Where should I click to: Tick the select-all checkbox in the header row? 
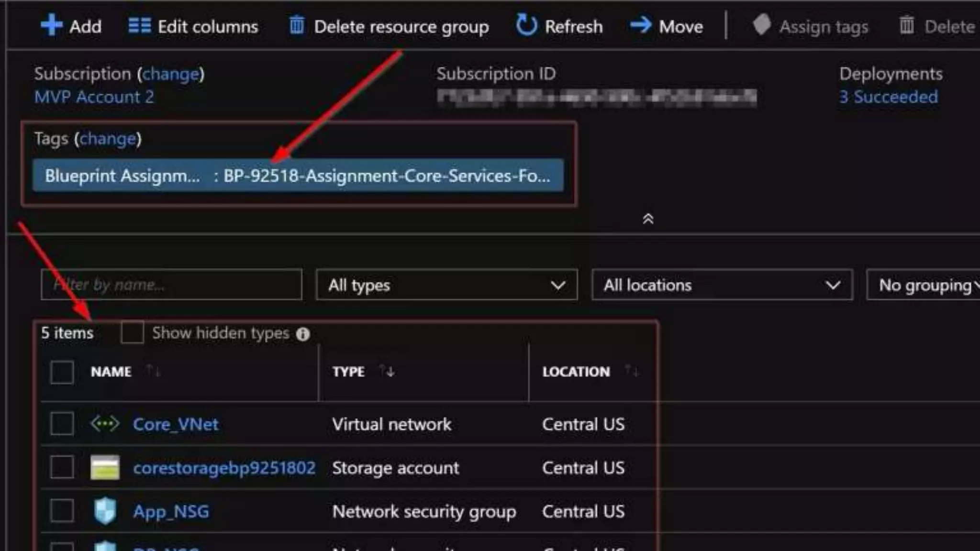[x=62, y=372]
